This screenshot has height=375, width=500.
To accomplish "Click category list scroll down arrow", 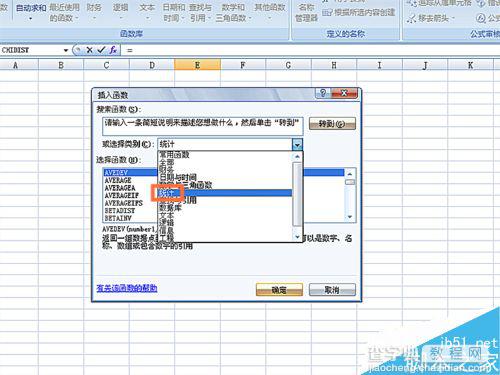I will pyautogui.click(x=297, y=237).
